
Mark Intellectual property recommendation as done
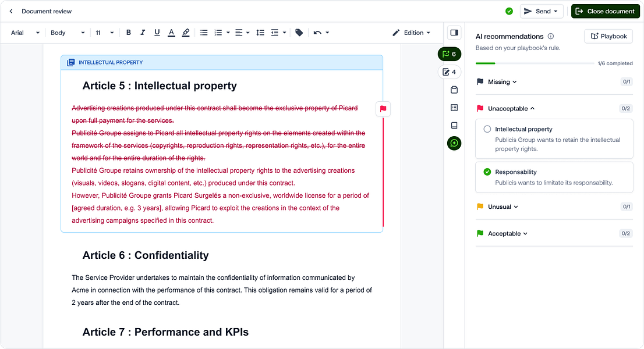tap(487, 129)
